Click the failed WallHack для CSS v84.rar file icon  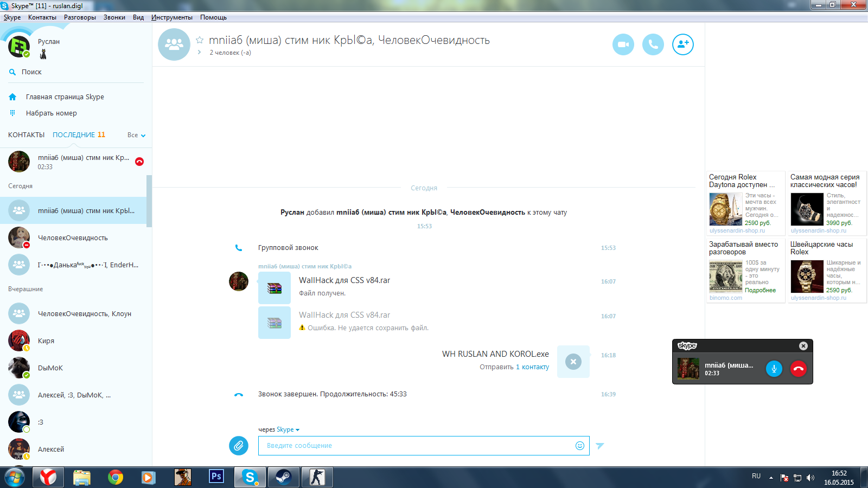[x=275, y=323]
